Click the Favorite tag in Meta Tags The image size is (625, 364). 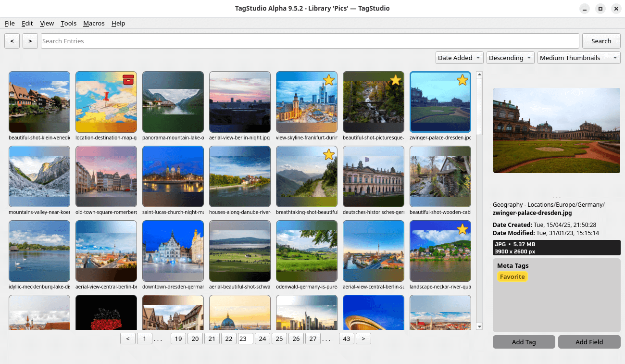[x=512, y=276]
